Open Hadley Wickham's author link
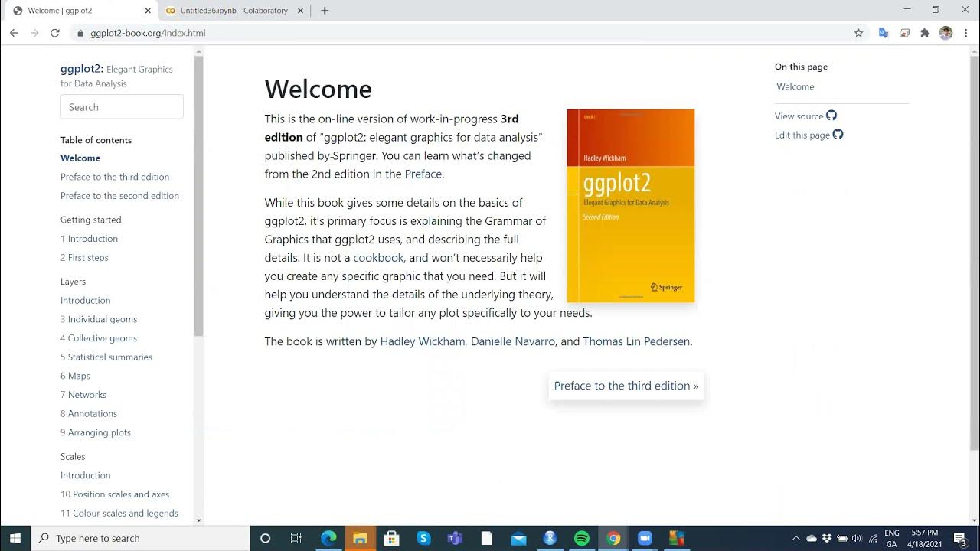The width and height of the screenshot is (980, 551). pyautogui.click(x=423, y=341)
